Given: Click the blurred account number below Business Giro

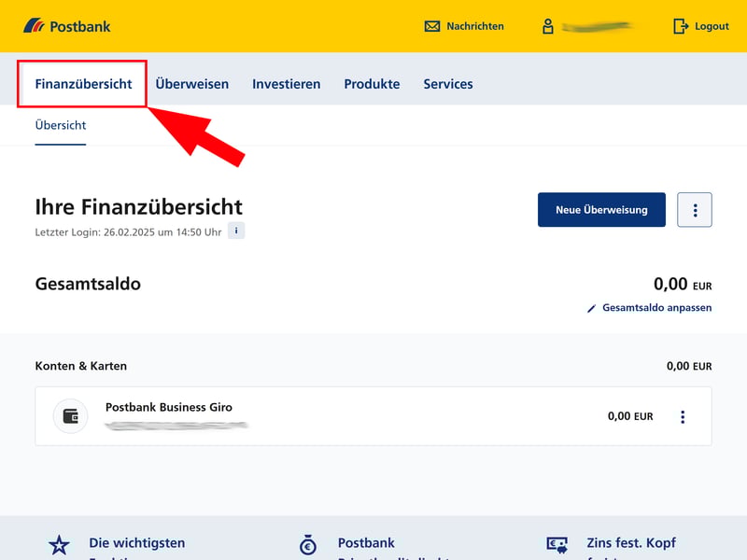Looking at the screenshot, I should pos(176,426).
